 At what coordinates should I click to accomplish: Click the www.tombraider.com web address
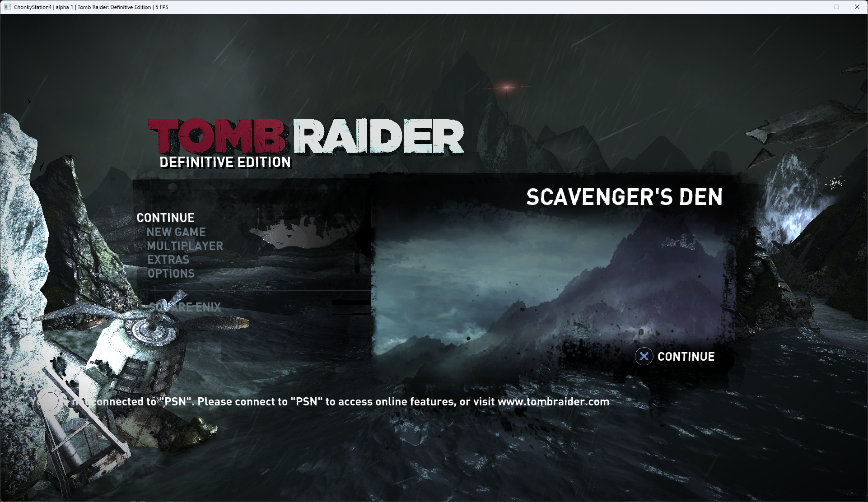[x=553, y=402]
